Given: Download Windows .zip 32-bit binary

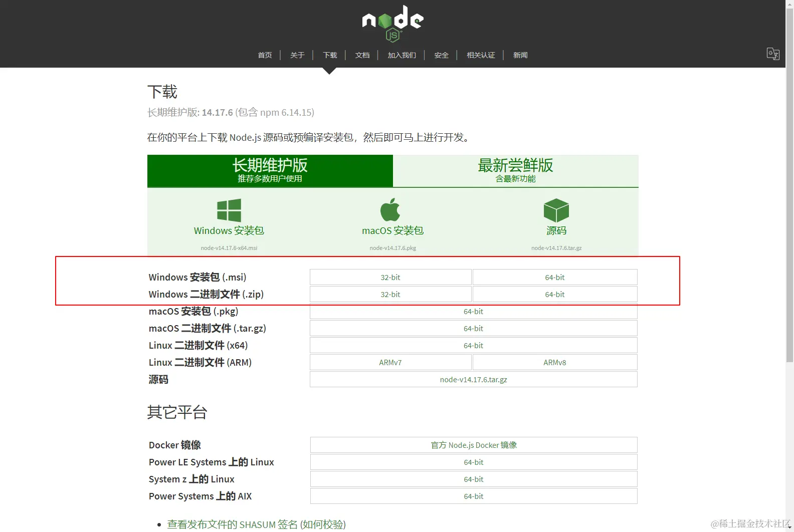Looking at the screenshot, I should pyautogui.click(x=390, y=294).
